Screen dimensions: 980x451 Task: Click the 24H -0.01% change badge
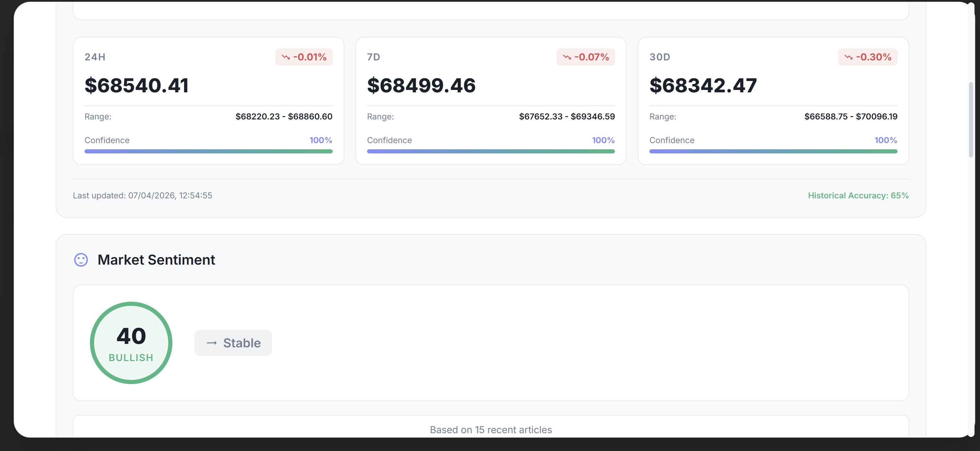[x=304, y=57]
